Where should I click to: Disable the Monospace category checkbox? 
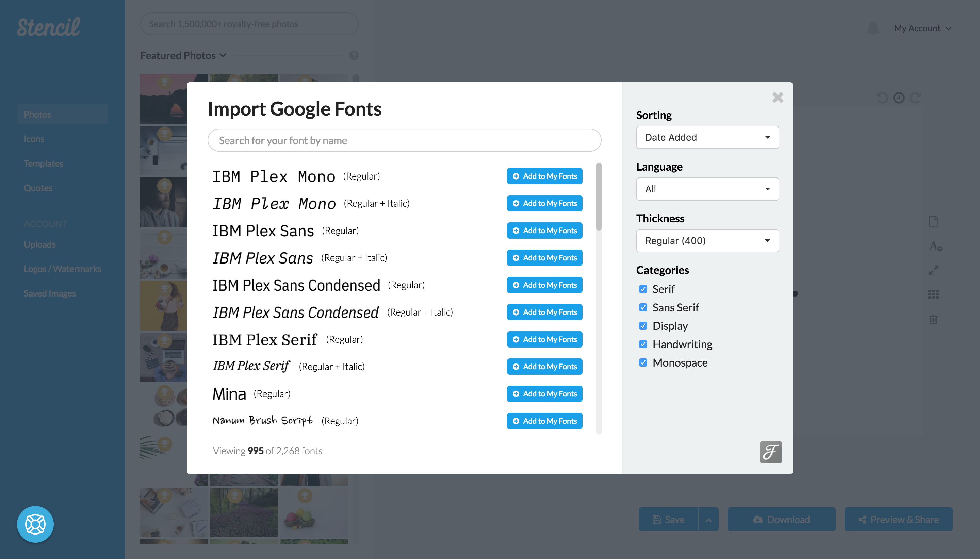643,363
